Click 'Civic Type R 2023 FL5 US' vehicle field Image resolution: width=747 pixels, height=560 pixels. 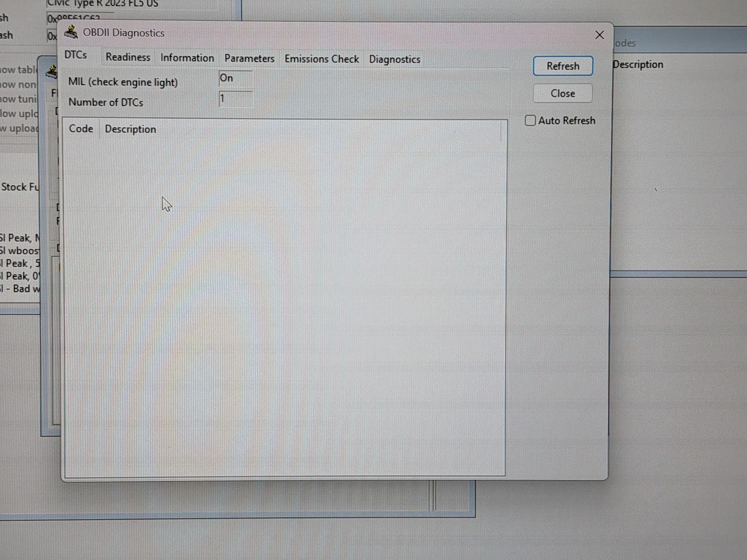click(103, 3)
